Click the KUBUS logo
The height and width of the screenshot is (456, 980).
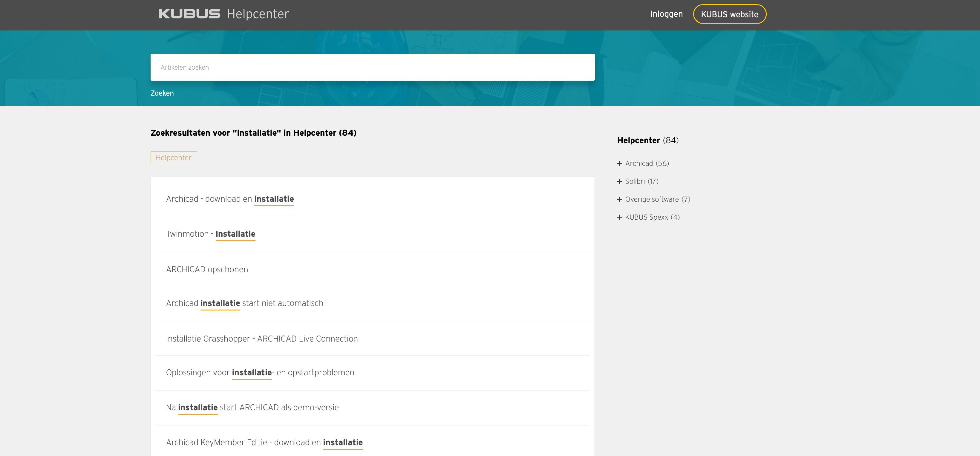tap(189, 14)
